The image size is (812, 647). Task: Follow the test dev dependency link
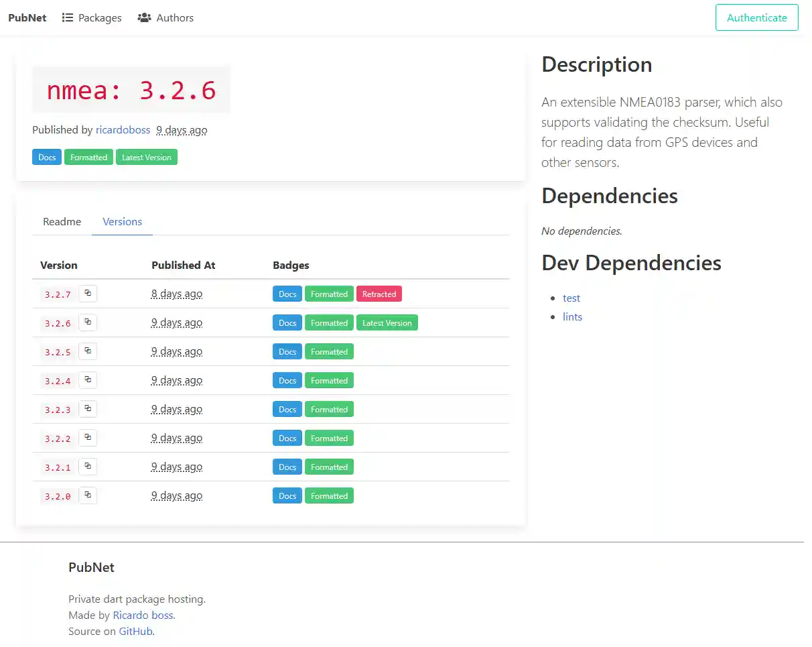[x=571, y=298]
